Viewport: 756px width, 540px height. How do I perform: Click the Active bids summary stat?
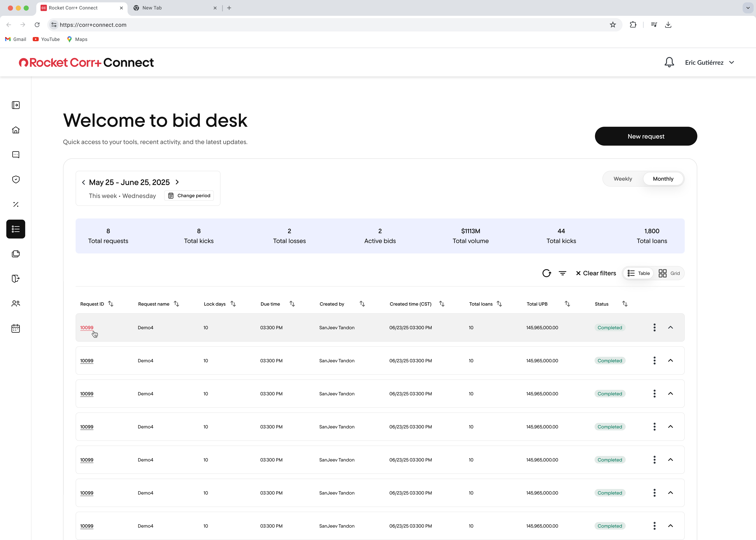380,236
